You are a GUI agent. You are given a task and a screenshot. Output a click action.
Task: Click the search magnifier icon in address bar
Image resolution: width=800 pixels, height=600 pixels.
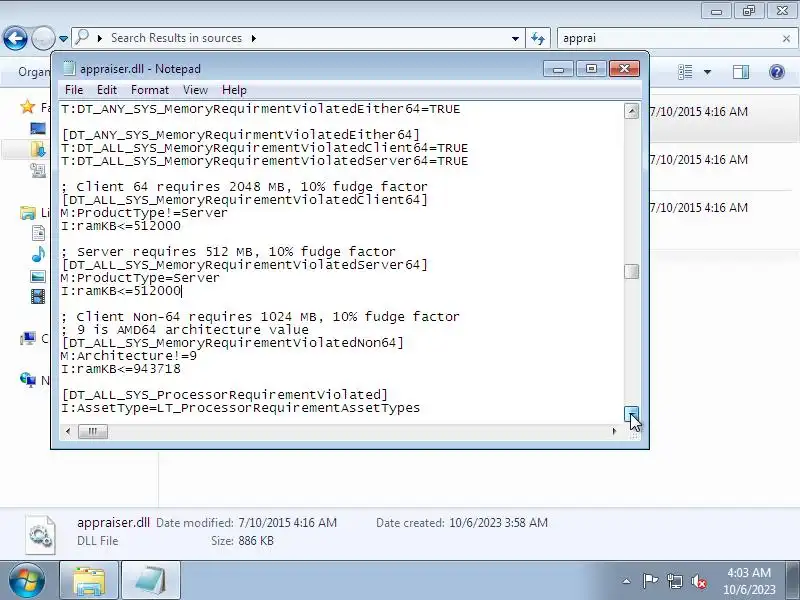click(x=82, y=37)
